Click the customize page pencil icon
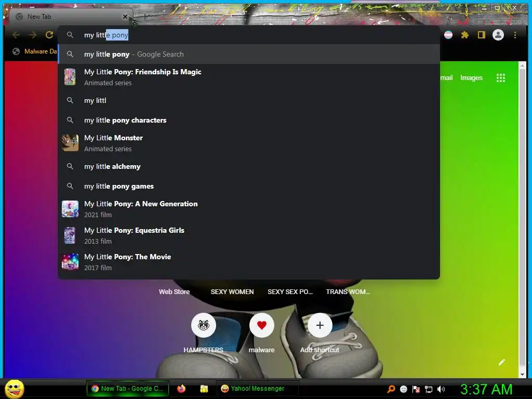 pos(501,362)
